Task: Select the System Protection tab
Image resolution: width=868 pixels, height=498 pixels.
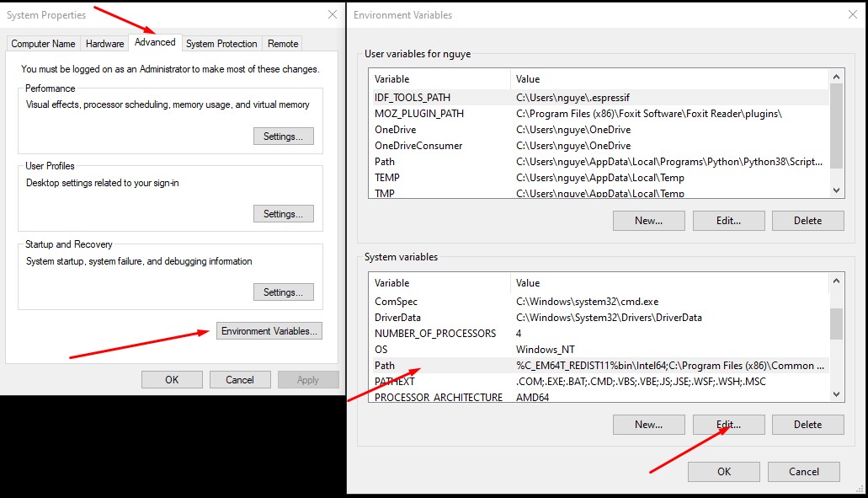Action: pos(221,44)
